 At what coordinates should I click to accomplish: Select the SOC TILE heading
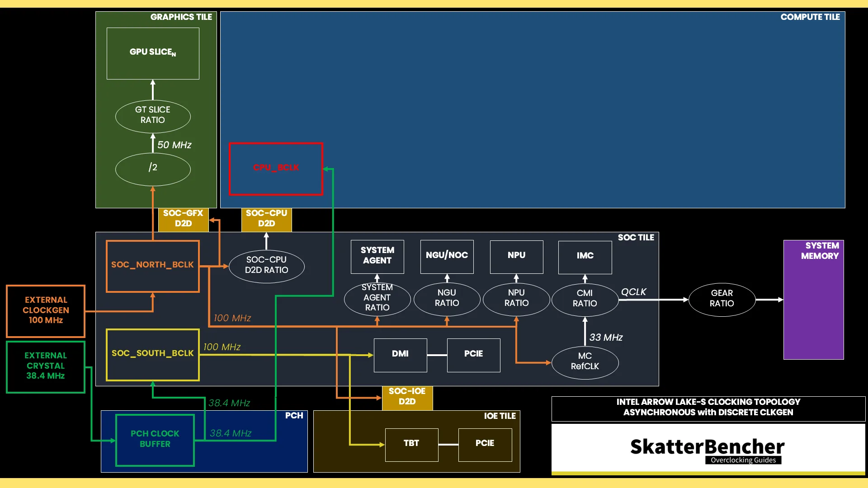click(636, 238)
